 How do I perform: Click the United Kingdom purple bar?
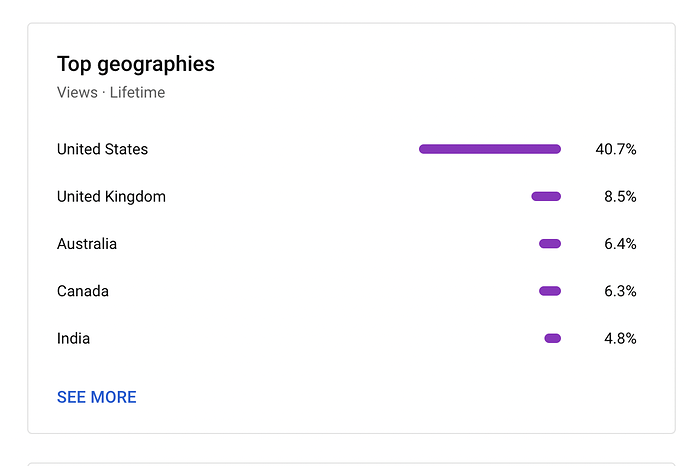[x=546, y=196]
